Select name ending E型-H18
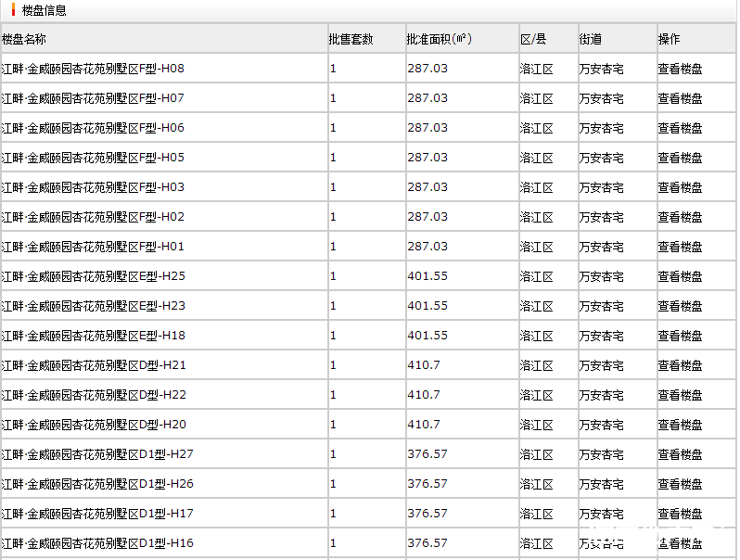740x560 pixels. [x=94, y=337]
